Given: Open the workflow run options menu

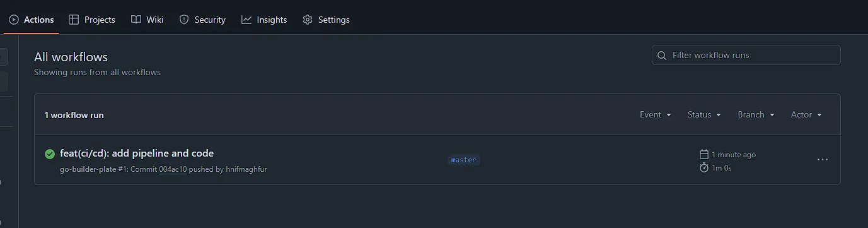Looking at the screenshot, I should 822,160.
